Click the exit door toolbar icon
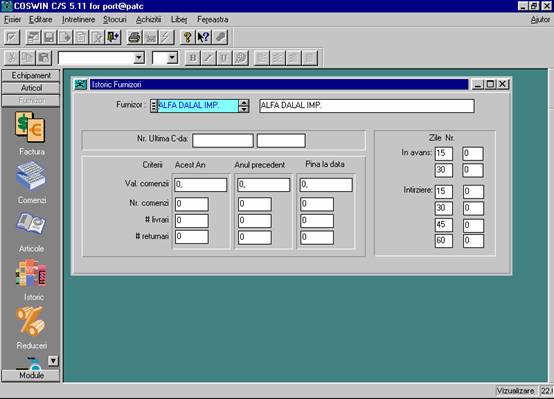554x399 pixels. click(113, 37)
